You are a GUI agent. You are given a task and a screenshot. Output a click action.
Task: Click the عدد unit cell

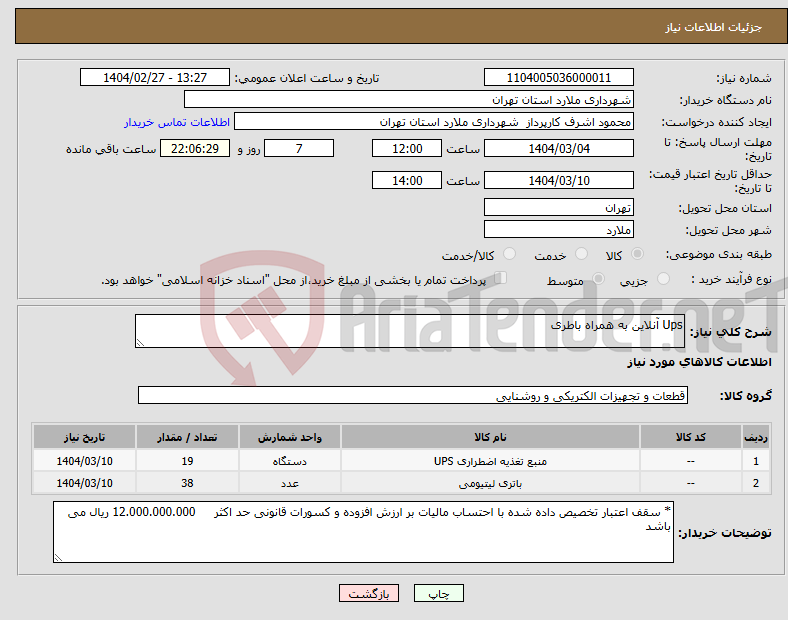click(x=290, y=483)
